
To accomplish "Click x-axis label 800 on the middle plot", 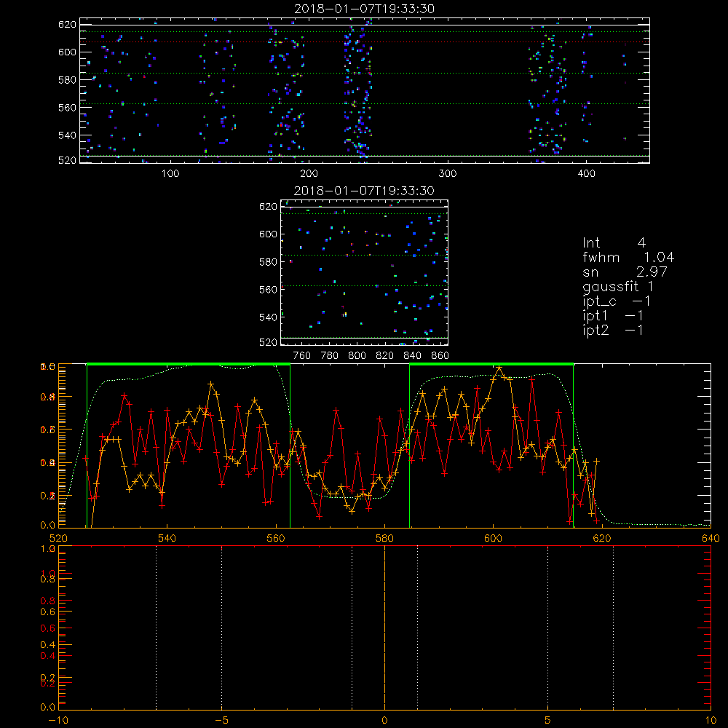I will coord(357,356).
